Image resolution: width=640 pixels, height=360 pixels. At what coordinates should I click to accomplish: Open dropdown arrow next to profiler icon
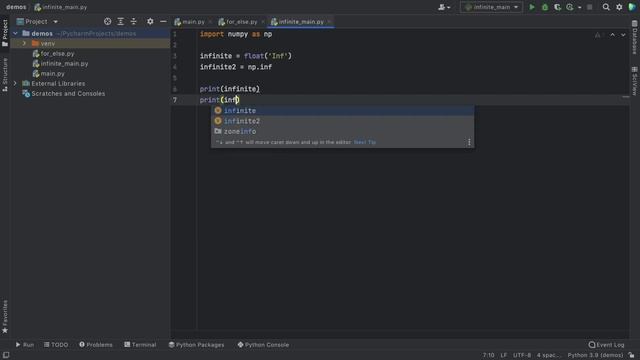point(580,7)
